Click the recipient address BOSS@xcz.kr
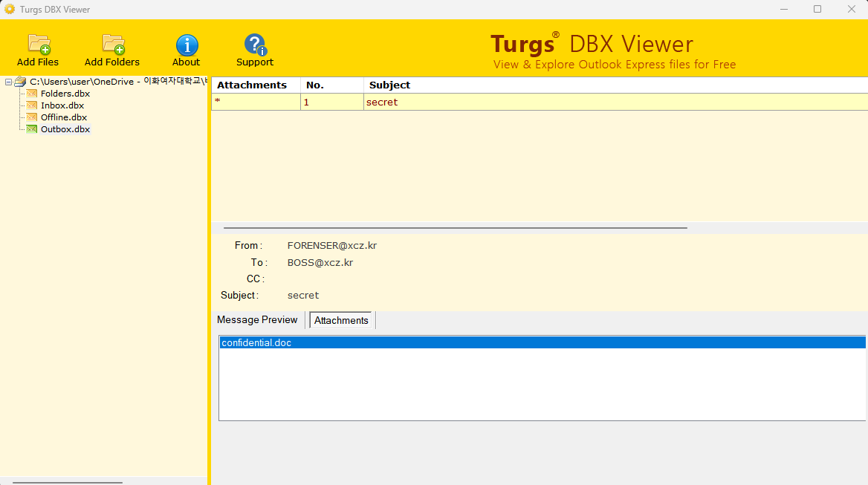The width and height of the screenshot is (868, 485). 320,263
